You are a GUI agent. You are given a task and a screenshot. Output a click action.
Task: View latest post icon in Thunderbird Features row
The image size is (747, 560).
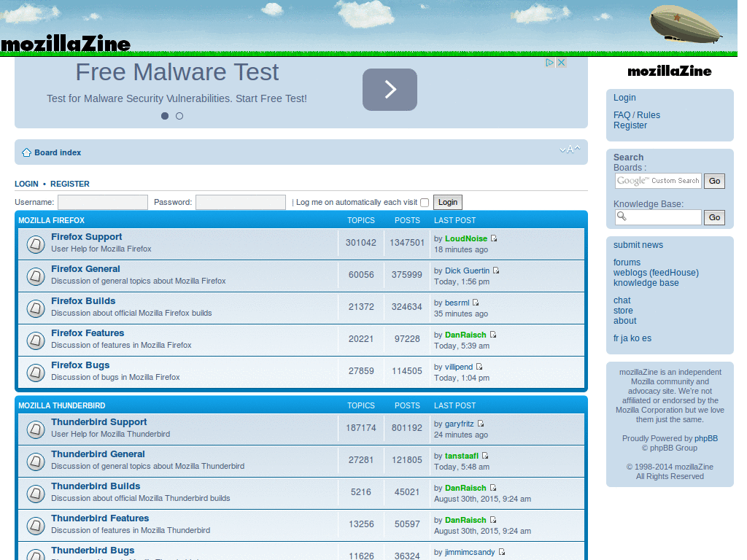click(x=493, y=519)
